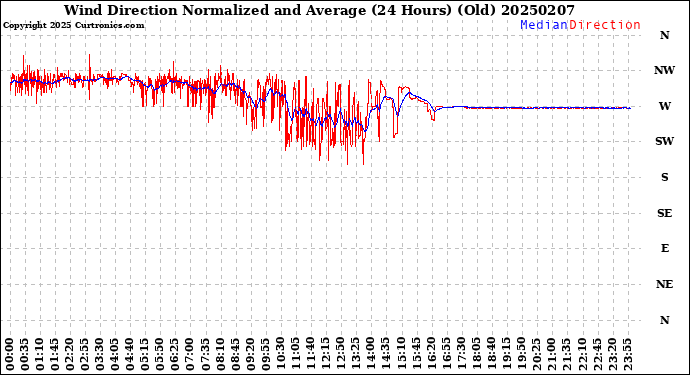Click the blue Median legend label
Screen dimensions: 690x375
[x=544, y=25]
